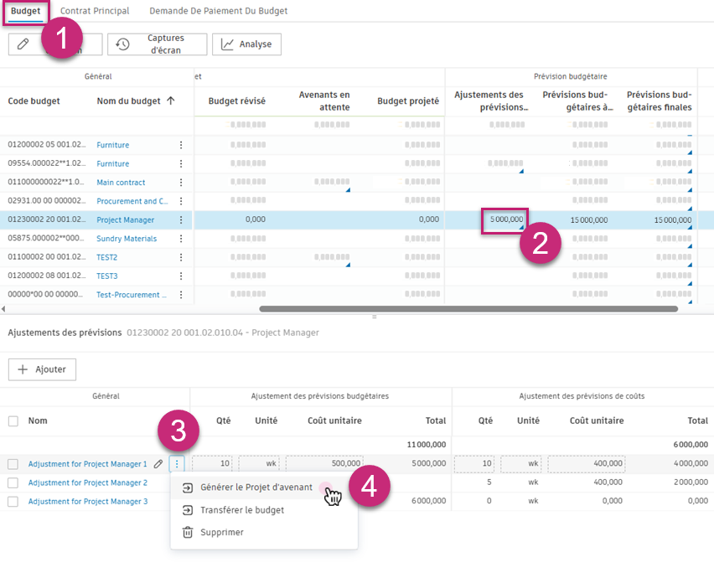This screenshot has height=588, width=714.
Task: Click cost adjustment total 6 000,000
Action: click(x=691, y=445)
